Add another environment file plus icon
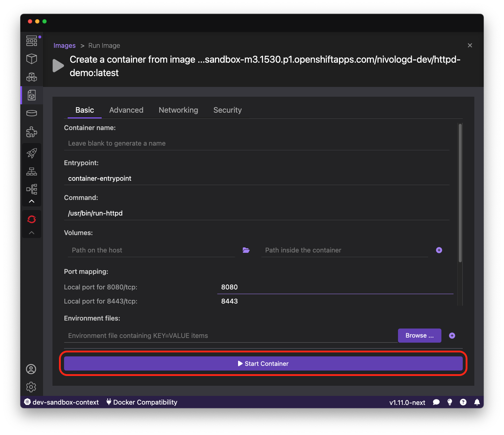Screen dimensions: 504x435 [452, 336]
